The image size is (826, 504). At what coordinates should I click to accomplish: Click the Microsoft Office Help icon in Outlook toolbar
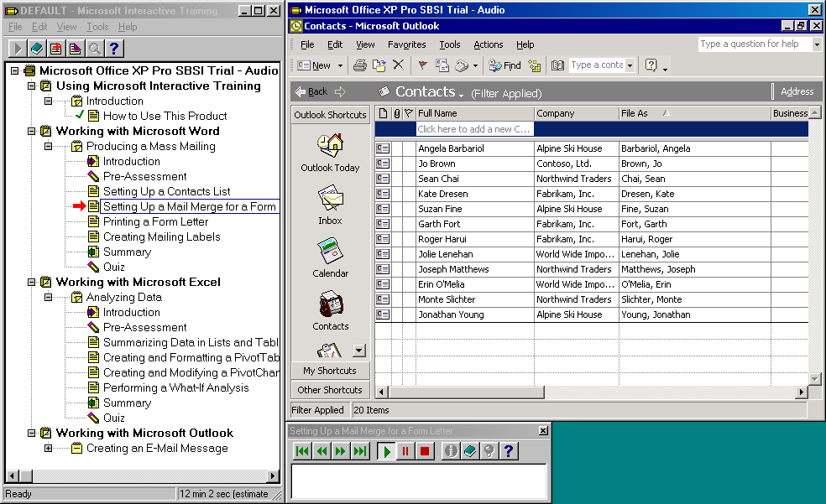click(651, 65)
